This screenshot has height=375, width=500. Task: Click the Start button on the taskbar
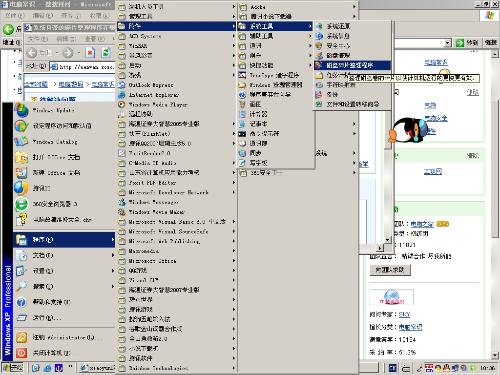13,368
